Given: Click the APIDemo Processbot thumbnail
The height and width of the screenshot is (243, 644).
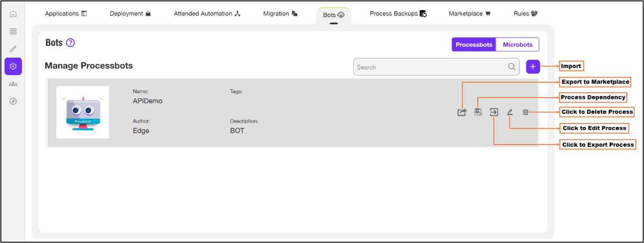Looking at the screenshot, I should pyautogui.click(x=83, y=112).
